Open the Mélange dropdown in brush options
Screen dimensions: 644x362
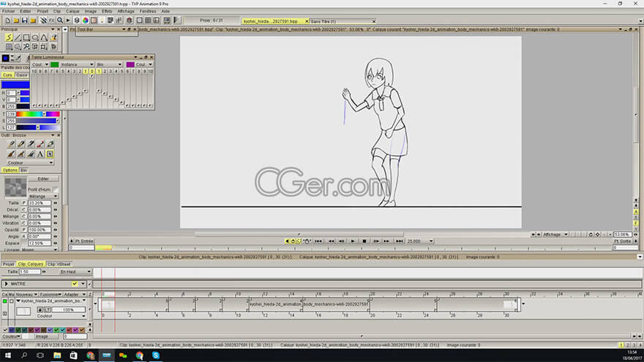coord(43,197)
